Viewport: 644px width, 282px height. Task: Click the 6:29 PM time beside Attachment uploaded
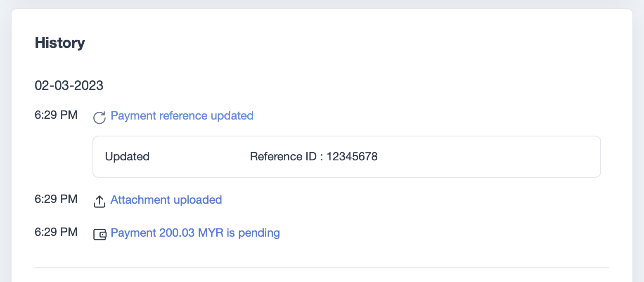[x=56, y=199]
